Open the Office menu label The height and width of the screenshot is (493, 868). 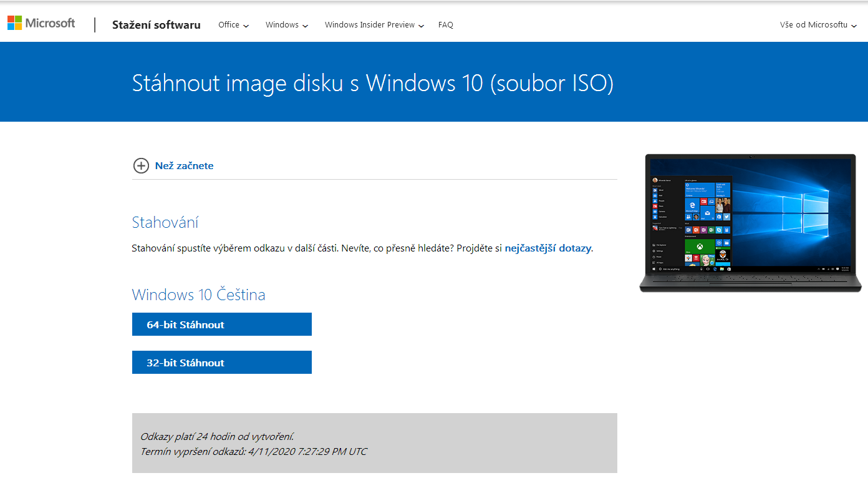pos(228,25)
